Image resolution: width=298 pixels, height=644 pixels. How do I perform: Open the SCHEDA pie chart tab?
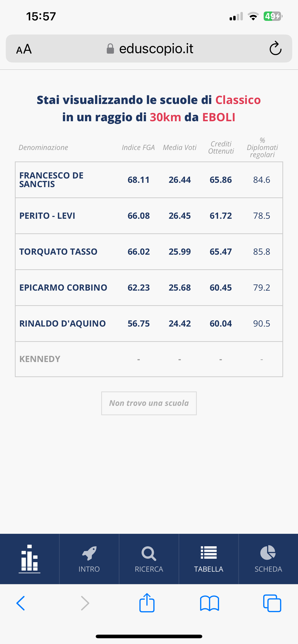(x=268, y=559)
